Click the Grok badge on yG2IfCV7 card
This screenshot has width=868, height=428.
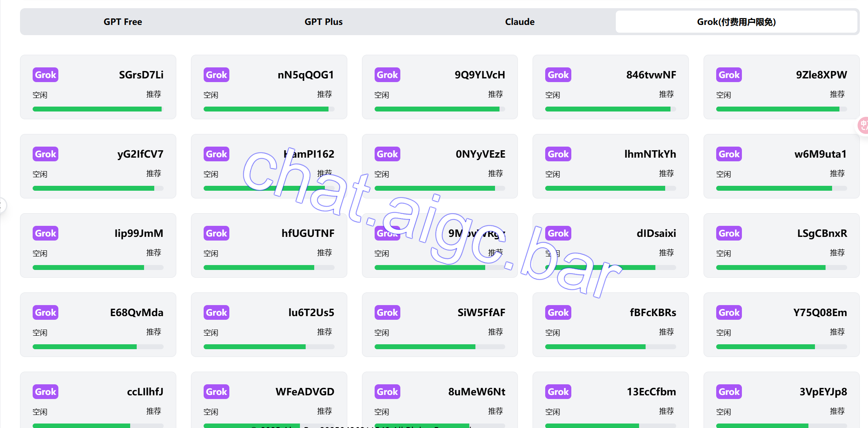tap(45, 154)
